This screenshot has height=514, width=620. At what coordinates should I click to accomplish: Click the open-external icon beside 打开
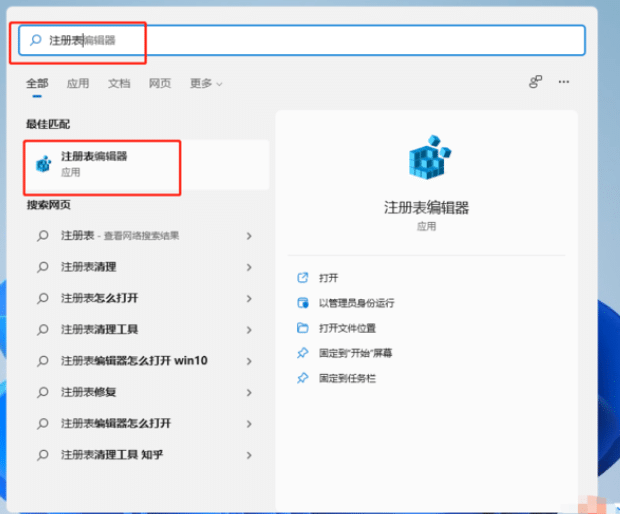pyautogui.click(x=302, y=278)
